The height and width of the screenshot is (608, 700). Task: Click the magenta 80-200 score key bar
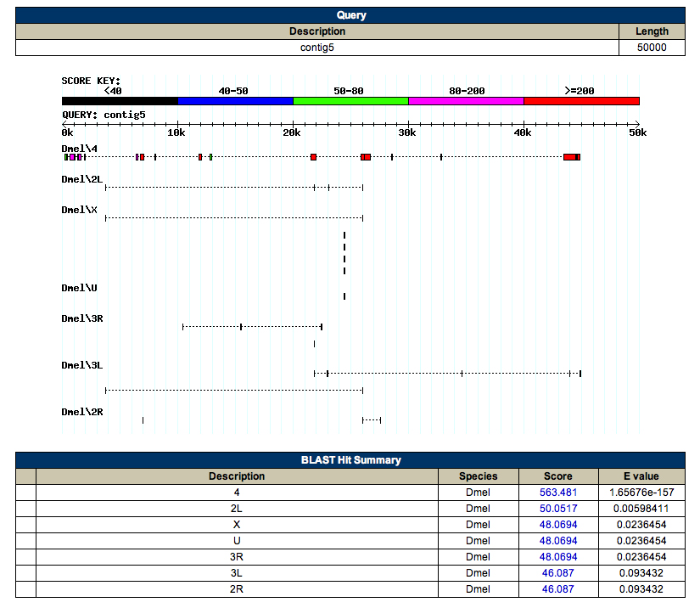click(x=466, y=101)
